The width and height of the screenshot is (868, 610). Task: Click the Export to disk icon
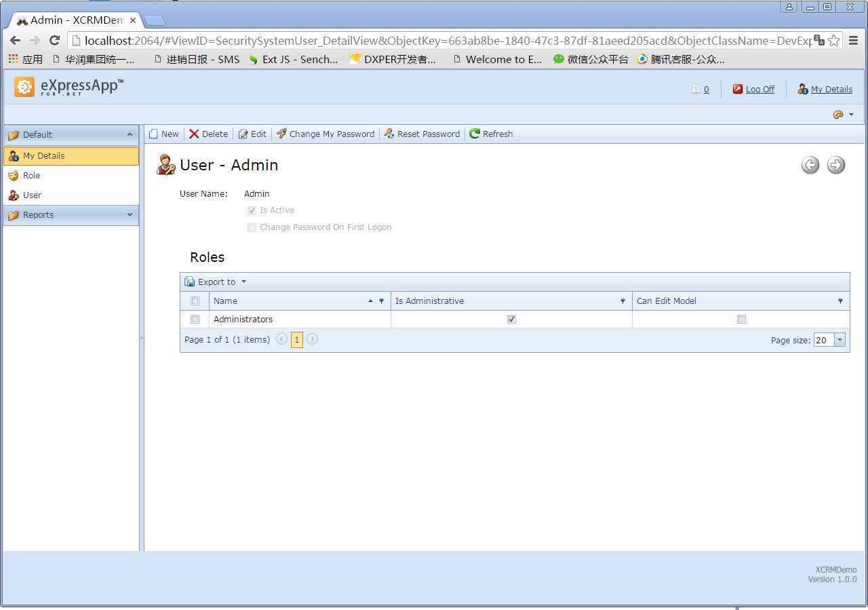tap(190, 282)
